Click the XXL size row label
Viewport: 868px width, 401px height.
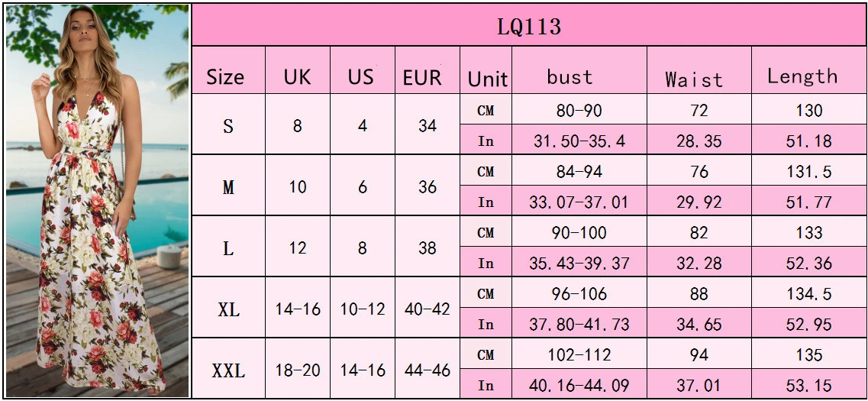(228, 370)
